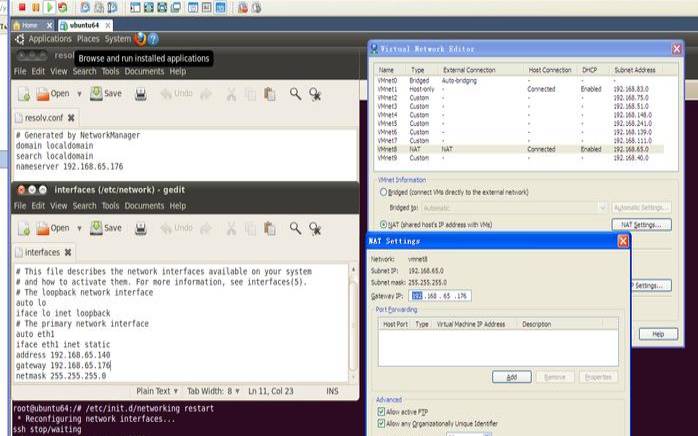The height and width of the screenshot is (436, 698).
Task: Select the VMnet4 Custom row
Action: pos(519,115)
